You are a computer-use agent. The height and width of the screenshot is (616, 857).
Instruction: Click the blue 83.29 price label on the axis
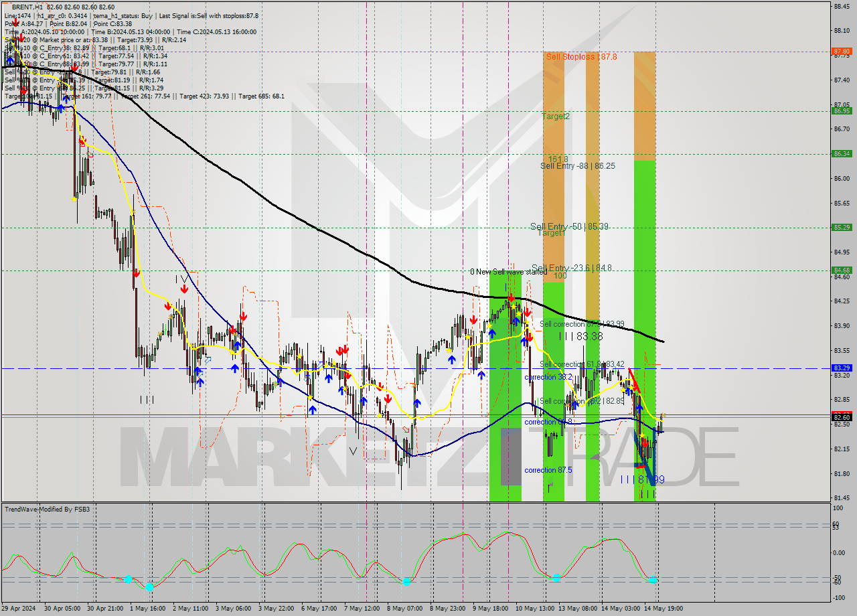[x=843, y=368]
